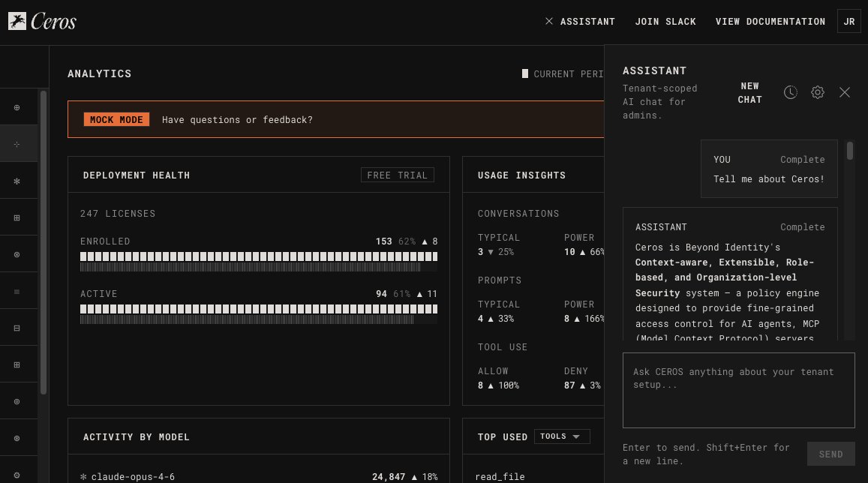This screenshot has height=483, width=868.
Task: Click the 'Ask CEROS anything' input box
Action: point(738,391)
